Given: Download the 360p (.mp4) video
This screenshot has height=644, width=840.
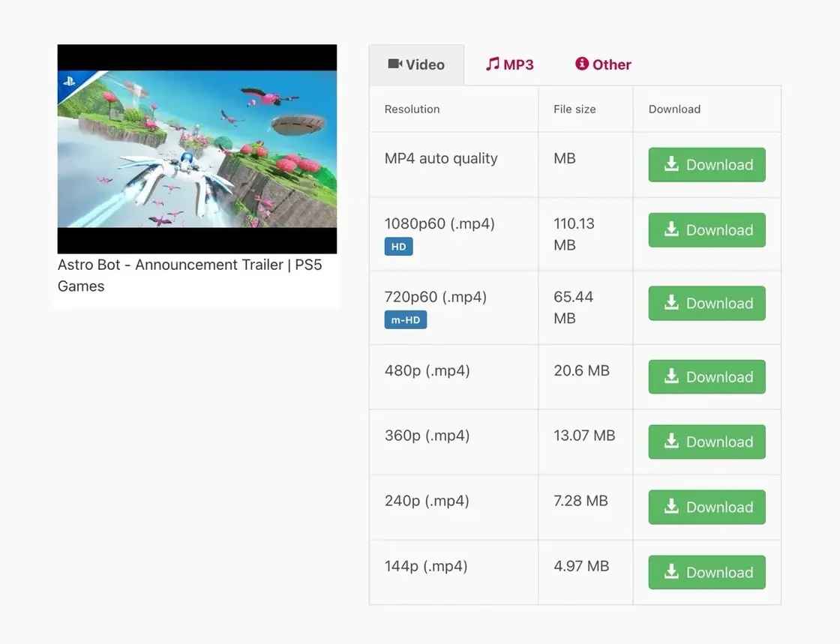Looking at the screenshot, I should (706, 442).
